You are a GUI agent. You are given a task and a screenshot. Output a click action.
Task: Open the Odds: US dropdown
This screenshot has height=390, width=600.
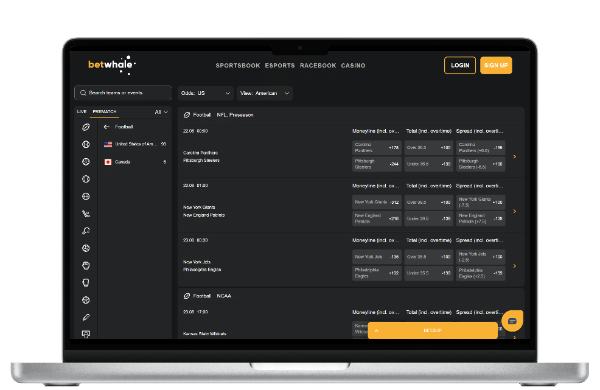[205, 93]
